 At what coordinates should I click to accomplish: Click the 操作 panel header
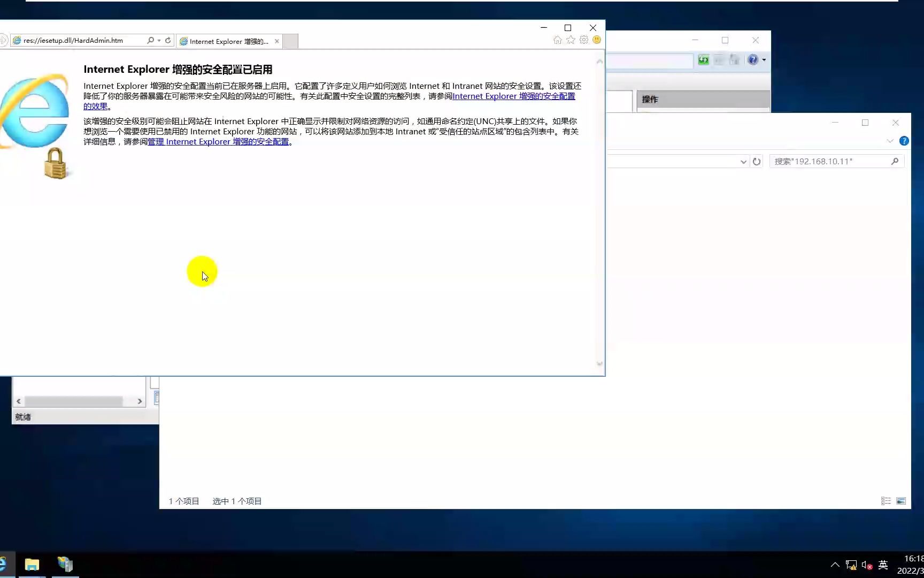click(x=703, y=99)
